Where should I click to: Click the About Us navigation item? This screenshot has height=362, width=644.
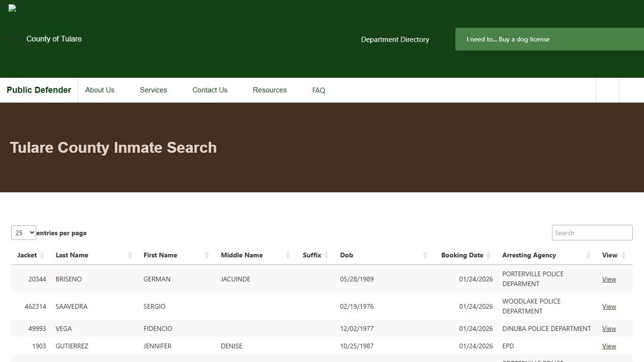(99, 90)
